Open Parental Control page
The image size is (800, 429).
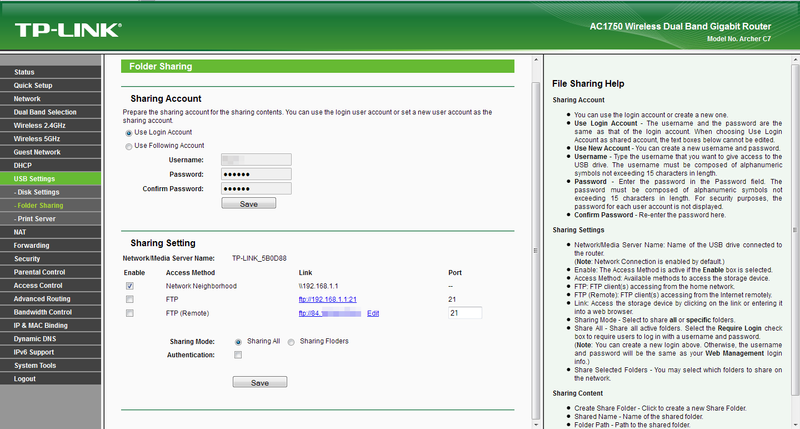(51, 272)
